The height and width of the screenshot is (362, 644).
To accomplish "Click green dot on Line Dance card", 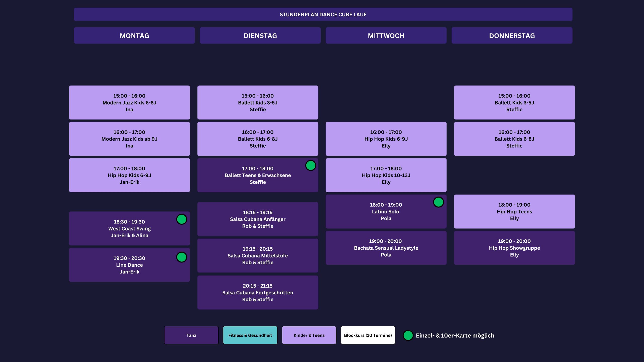I will [181, 257].
